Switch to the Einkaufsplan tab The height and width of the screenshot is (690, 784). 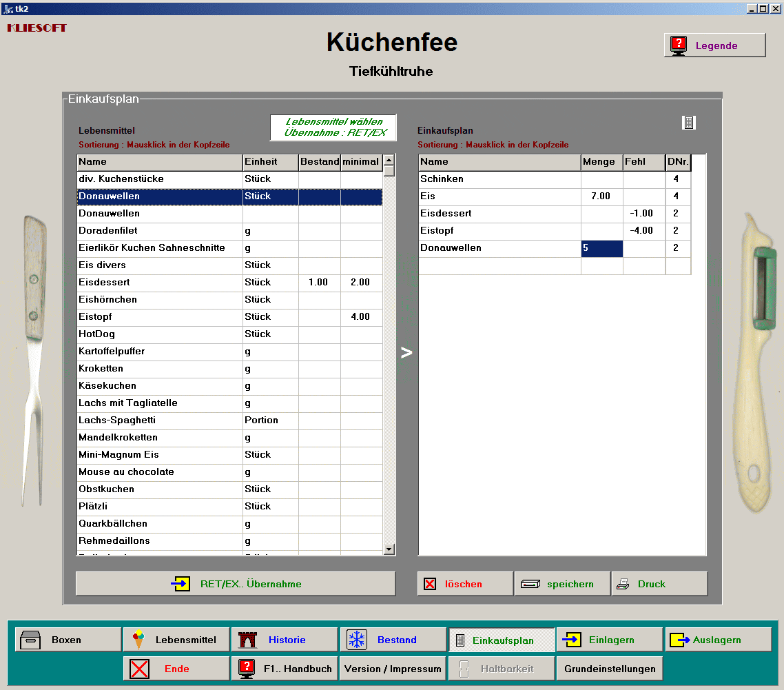pyautogui.click(x=502, y=640)
